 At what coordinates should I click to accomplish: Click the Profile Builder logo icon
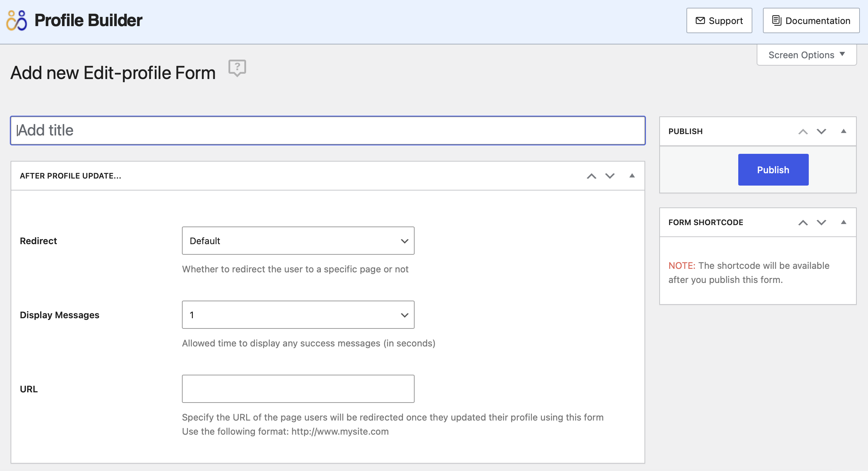click(x=17, y=20)
